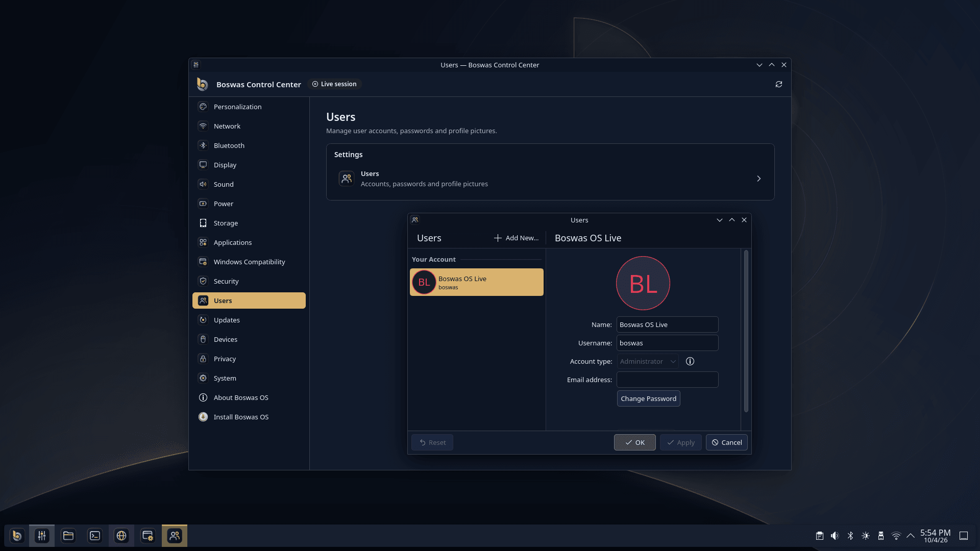Click the Live session badge

click(334, 84)
